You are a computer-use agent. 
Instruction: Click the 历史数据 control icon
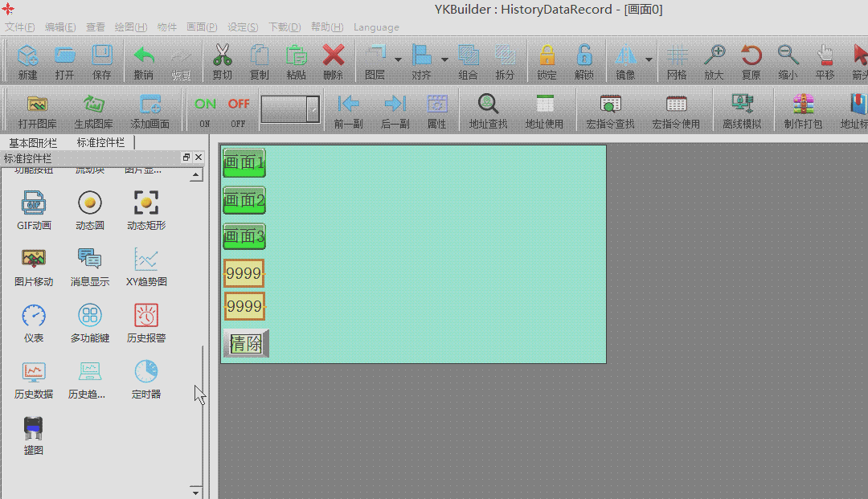pos(34,371)
